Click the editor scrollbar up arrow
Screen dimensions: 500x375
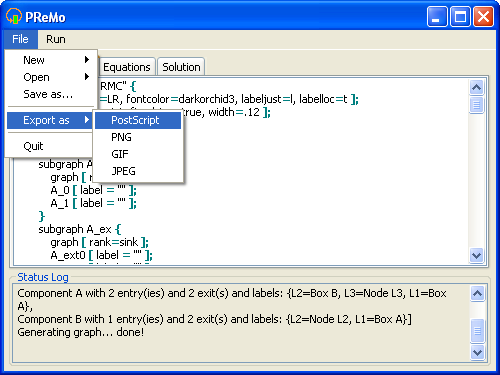[x=476, y=87]
